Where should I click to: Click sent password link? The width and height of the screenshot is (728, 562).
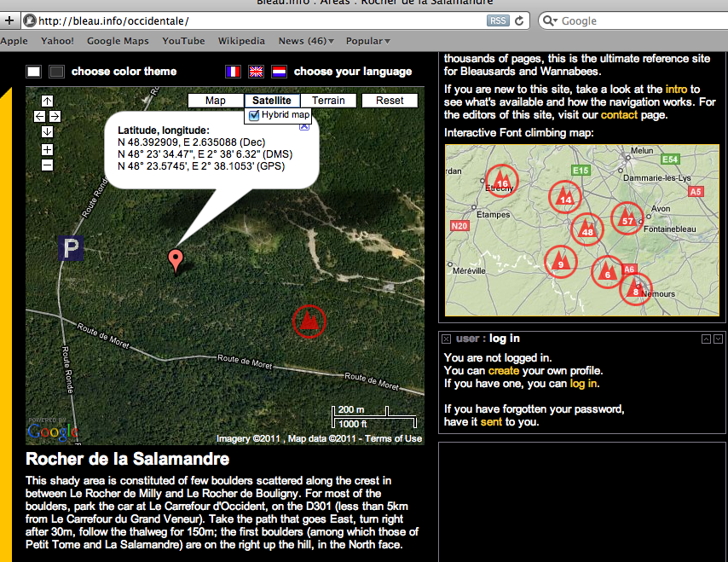491,422
